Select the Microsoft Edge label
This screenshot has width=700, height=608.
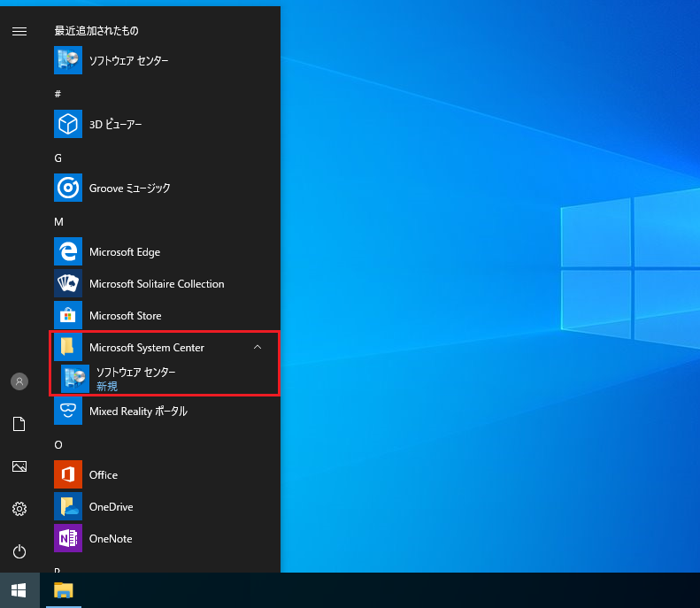pyautogui.click(x=125, y=252)
